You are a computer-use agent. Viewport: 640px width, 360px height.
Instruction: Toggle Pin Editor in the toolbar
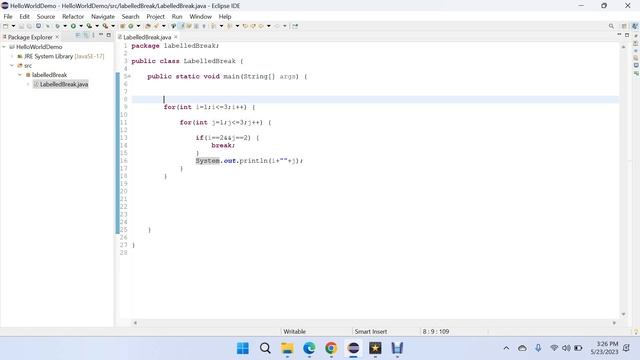pos(295,26)
